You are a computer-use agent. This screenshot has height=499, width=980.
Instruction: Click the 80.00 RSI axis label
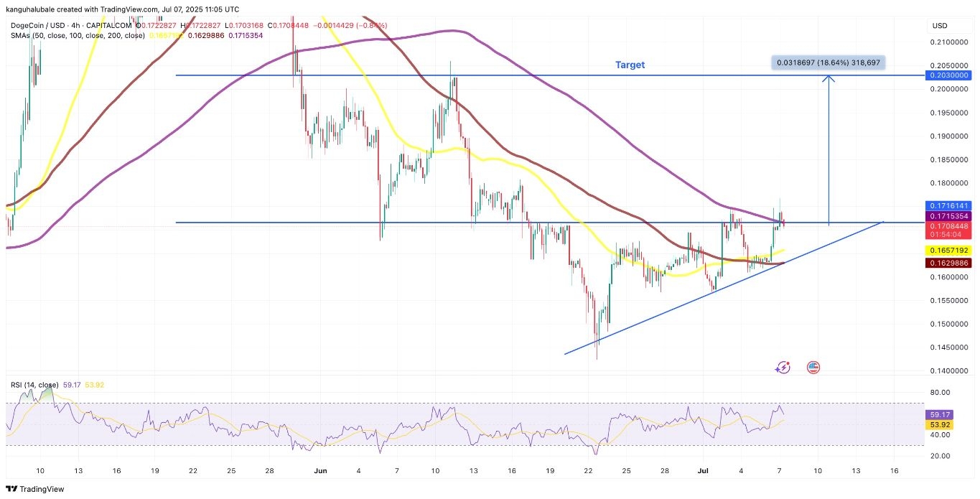pos(942,392)
